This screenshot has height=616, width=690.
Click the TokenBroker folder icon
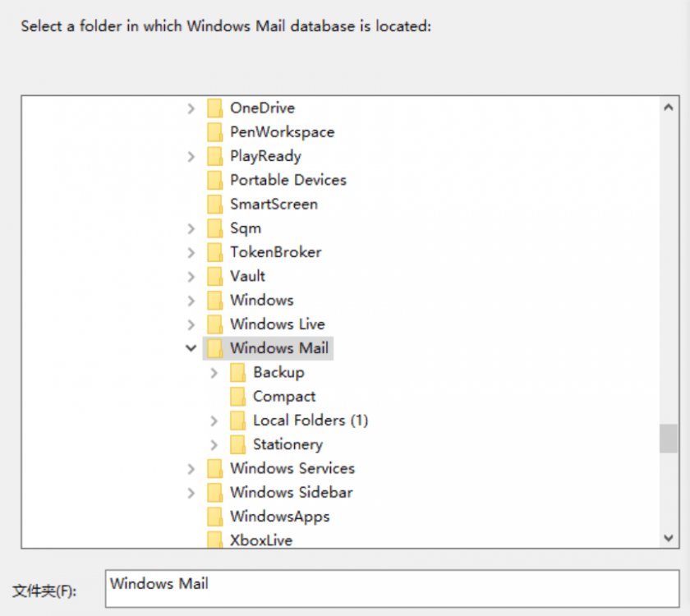point(214,252)
